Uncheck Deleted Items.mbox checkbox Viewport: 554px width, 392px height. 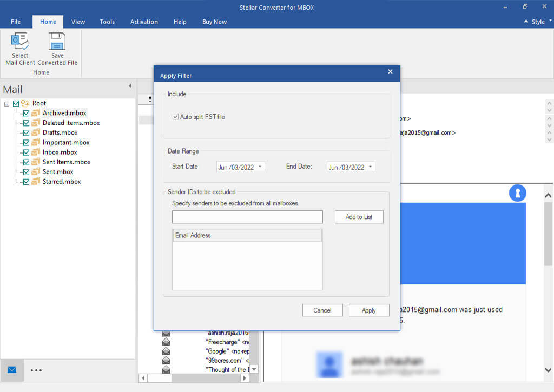(x=26, y=123)
